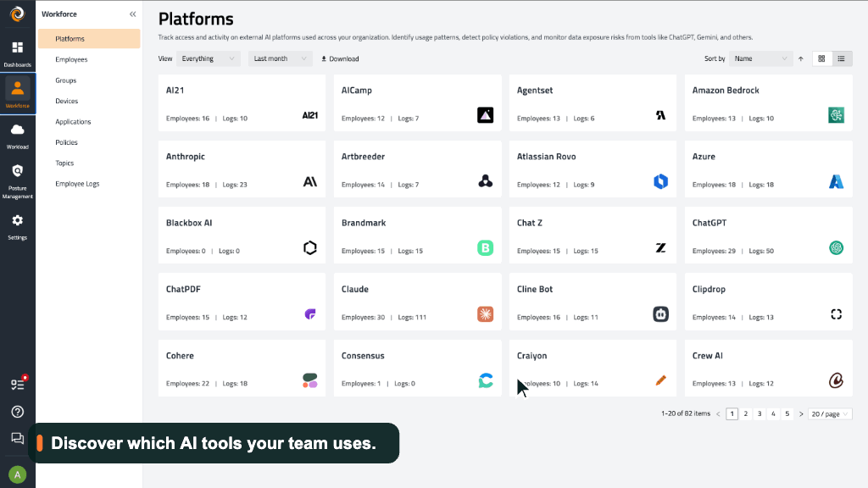The image size is (868, 488).
Task: Click the Anthropic logo icon
Action: (310, 181)
